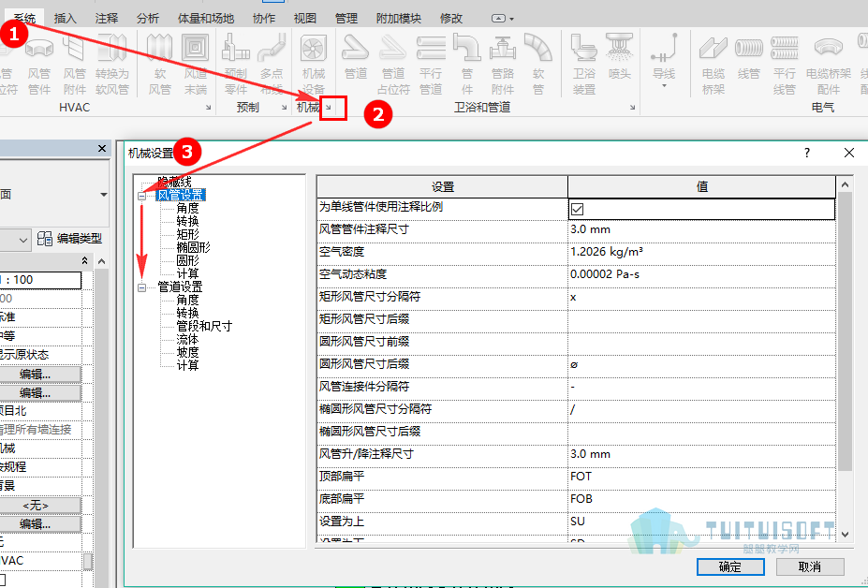Switch to the 协作 ribbon tab

click(x=264, y=19)
